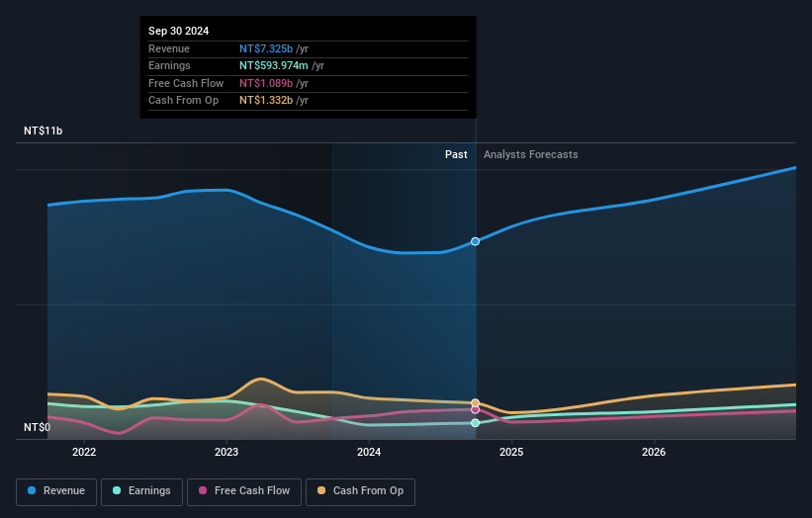Click the NT$593.974m earnings value
This screenshot has height=518, width=812.
coord(273,65)
